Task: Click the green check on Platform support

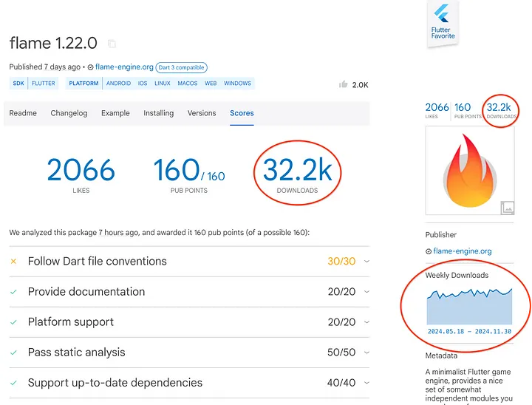Action: pos(13,322)
